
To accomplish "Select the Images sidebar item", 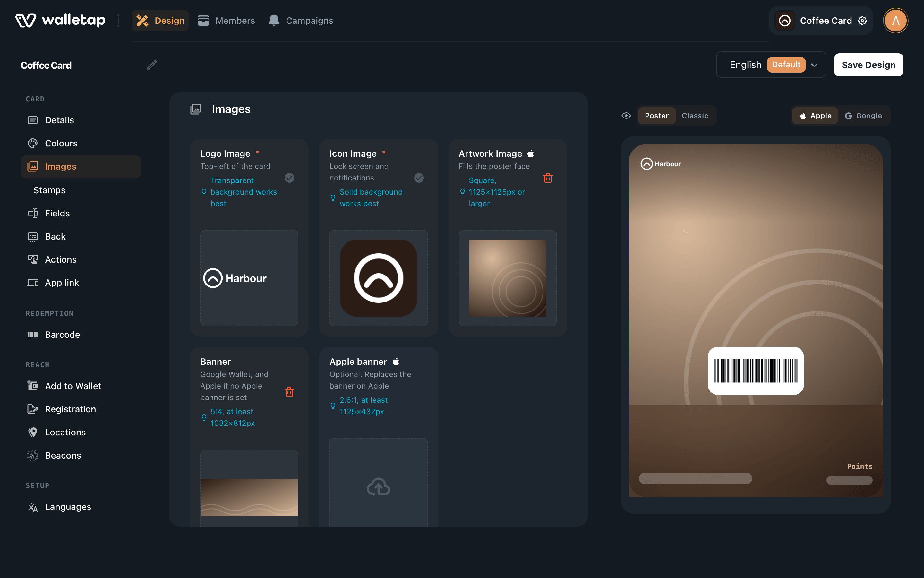I will (81, 166).
